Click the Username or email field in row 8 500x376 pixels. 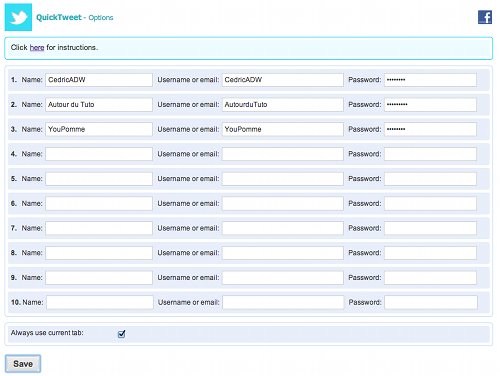coord(283,253)
